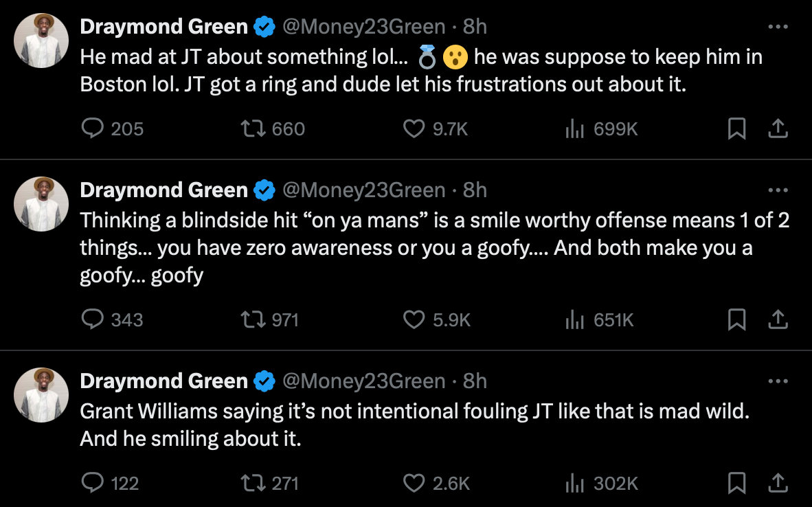
Task: Open @Money23Green handle on the Grant Williams tweet
Action: tap(364, 381)
